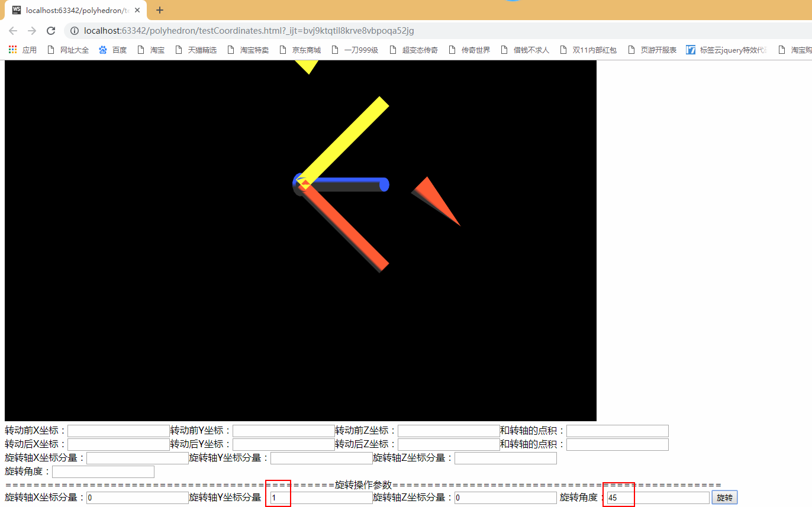812x507 pixels.
Task: Open the 借钱不求人 bookmark
Action: pos(525,50)
